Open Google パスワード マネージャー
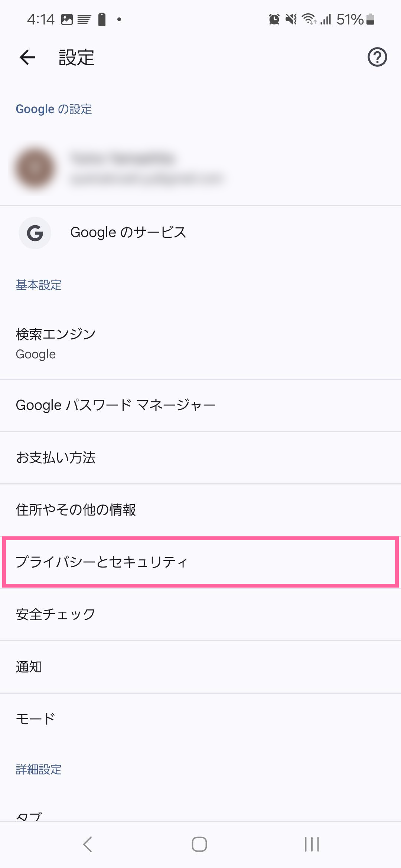The image size is (401, 868). pos(200,405)
